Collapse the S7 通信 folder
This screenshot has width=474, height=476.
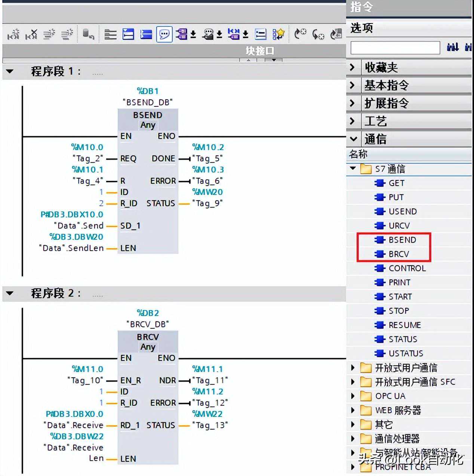tap(353, 169)
